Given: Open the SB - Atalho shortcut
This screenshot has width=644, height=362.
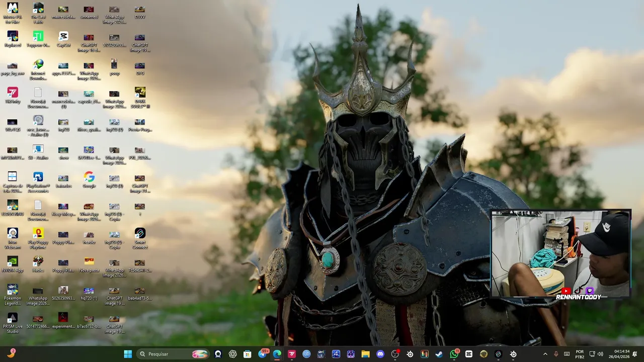Looking at the screenshot, I should point(38,152).
